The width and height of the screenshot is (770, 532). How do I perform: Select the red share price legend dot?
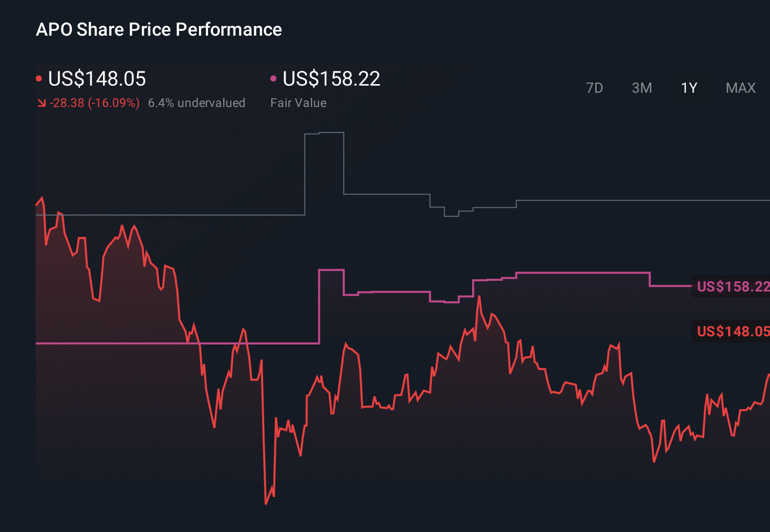coord(39,78)
